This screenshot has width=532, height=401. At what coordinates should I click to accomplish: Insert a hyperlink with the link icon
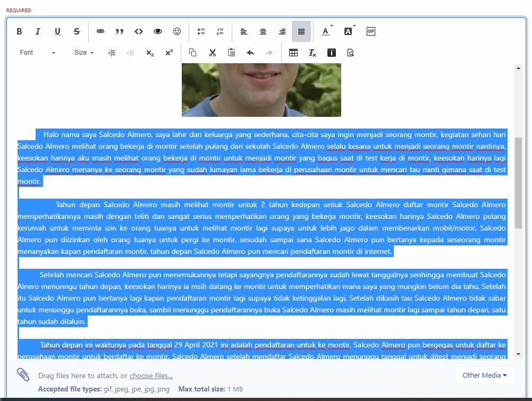click(100, 31)
